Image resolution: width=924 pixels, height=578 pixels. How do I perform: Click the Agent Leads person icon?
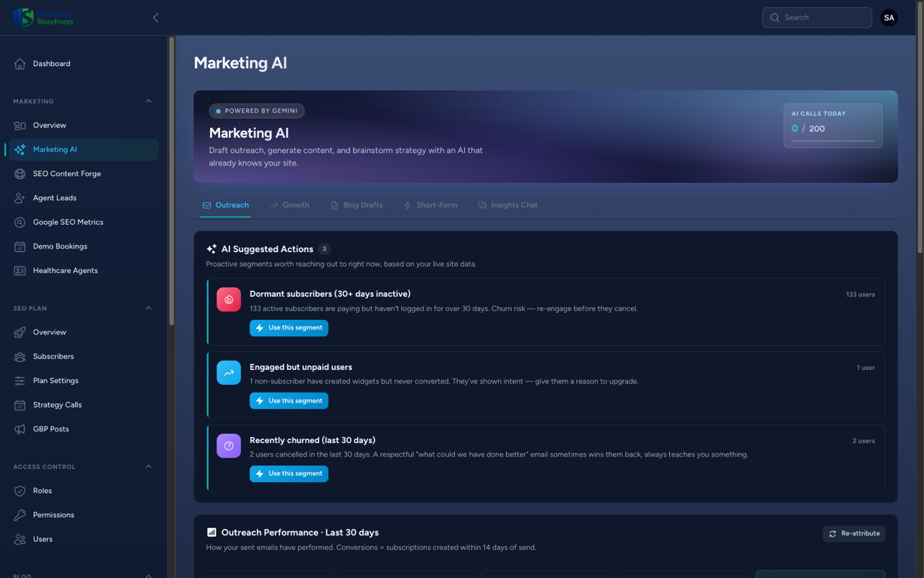click(x=19, y=198)
